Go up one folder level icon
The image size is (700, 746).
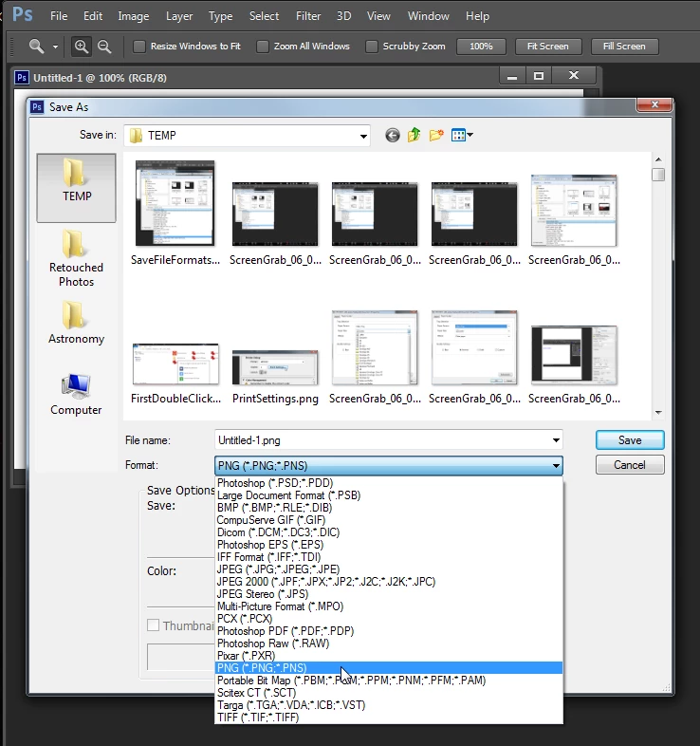coord(414,135)
